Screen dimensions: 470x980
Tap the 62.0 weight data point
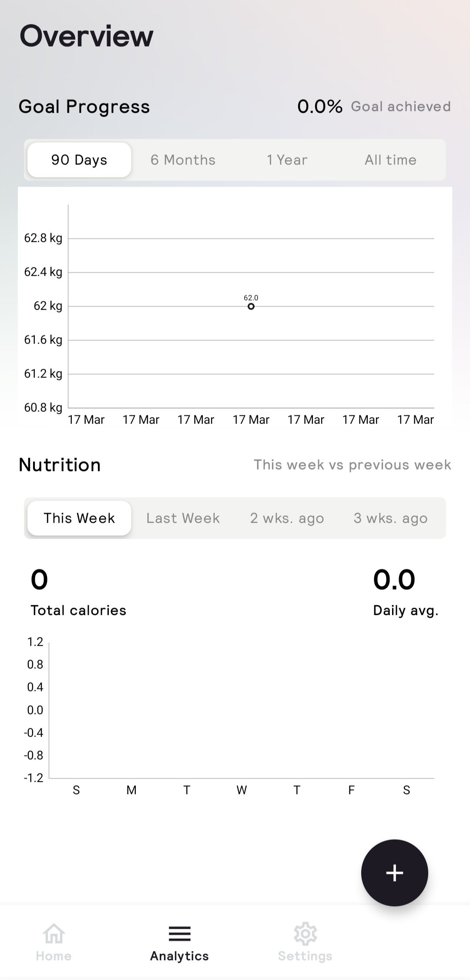pyautogui.click(x=251, y=307)
